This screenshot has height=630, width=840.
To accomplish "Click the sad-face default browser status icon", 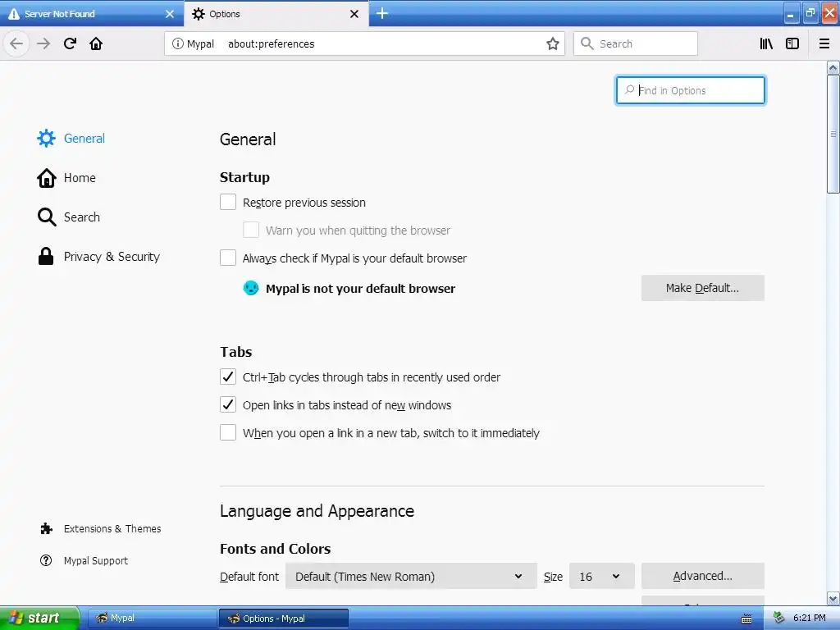I will coord(251,288).
